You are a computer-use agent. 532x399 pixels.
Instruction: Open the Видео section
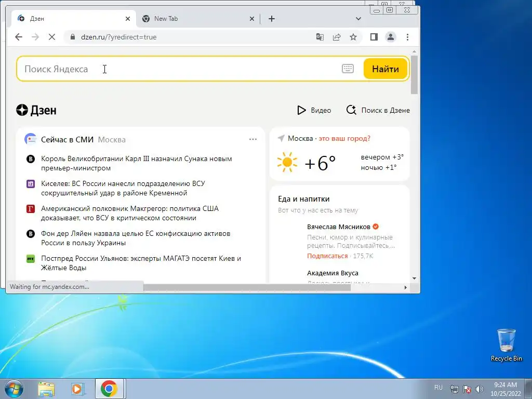pos(314,110)
